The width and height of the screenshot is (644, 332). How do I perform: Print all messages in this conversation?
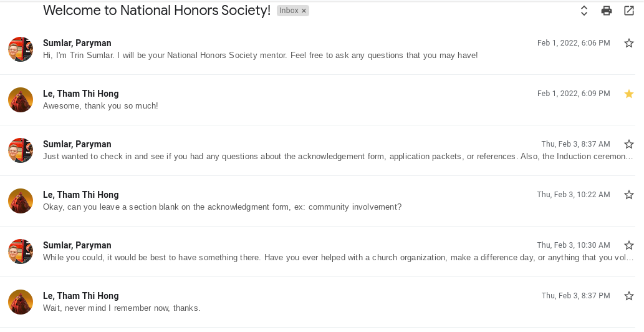pos(606,11)
